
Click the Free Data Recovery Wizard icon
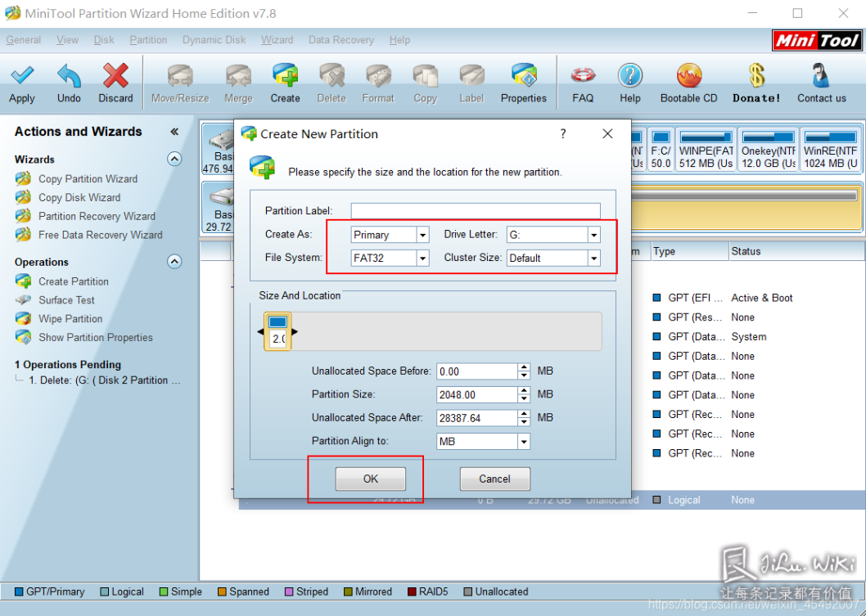coord(23,235)
